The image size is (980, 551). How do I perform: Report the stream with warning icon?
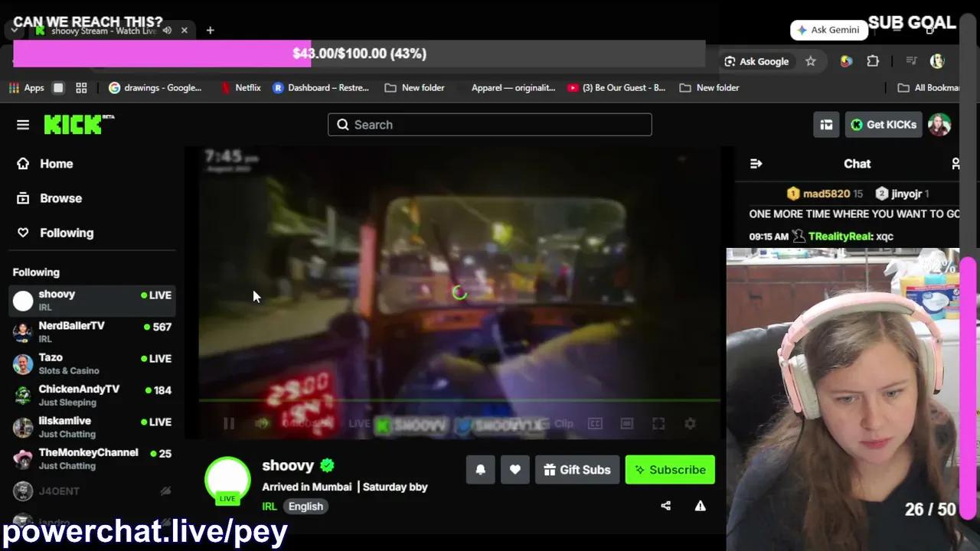point(700,506)
